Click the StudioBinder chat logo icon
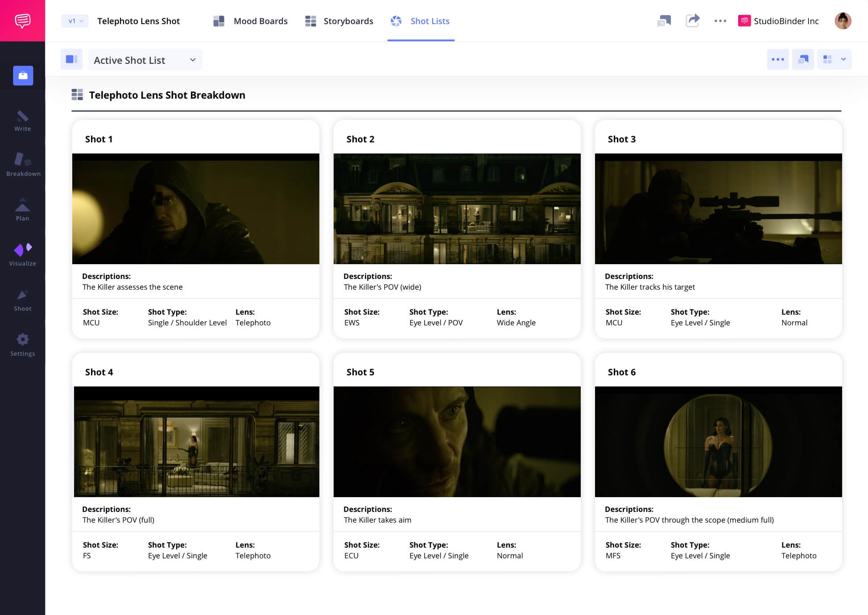The image size is (868, 615). 22,21
